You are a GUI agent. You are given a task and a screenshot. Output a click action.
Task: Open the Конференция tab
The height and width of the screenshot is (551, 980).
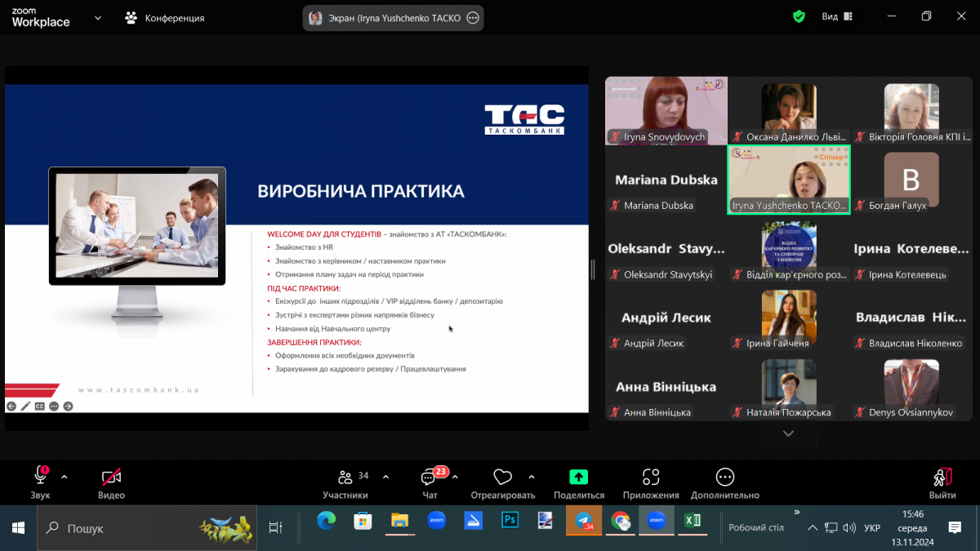click(x=165, y=17)
